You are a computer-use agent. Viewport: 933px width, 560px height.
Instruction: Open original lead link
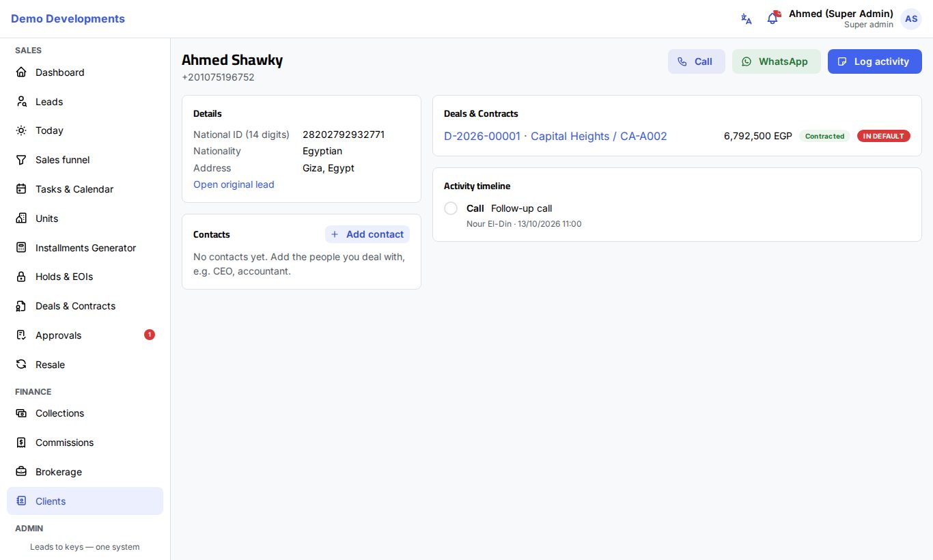[234, 184]
